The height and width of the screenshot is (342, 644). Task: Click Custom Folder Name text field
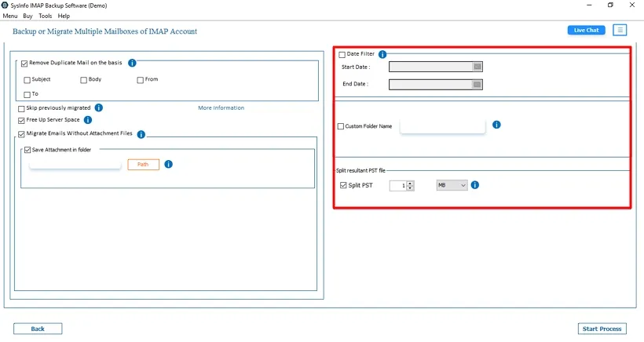click(x=442, y=126)
